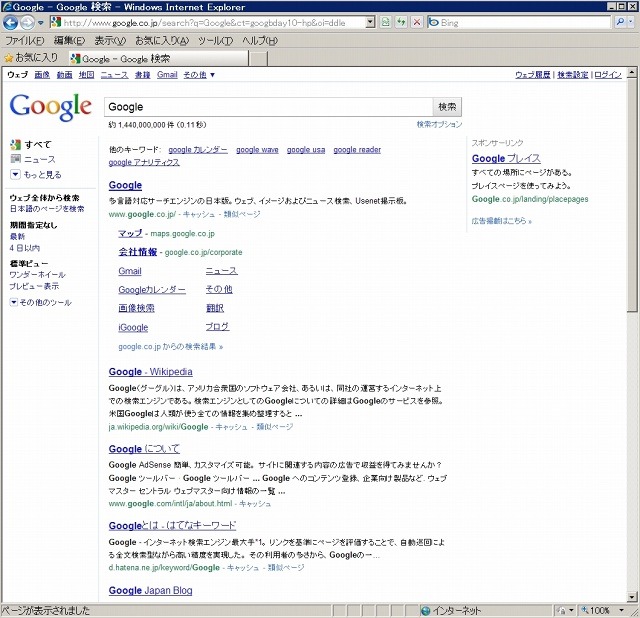Click the ログイン link
This screenshot has width=640, height=618.
click(608, 75)
